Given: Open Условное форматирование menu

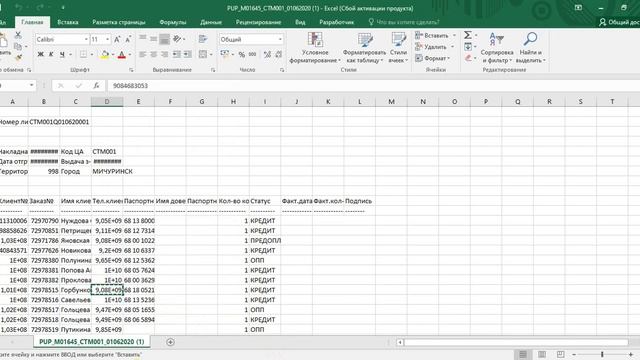Looking at the screenshot, I should (x=315, y=47).
